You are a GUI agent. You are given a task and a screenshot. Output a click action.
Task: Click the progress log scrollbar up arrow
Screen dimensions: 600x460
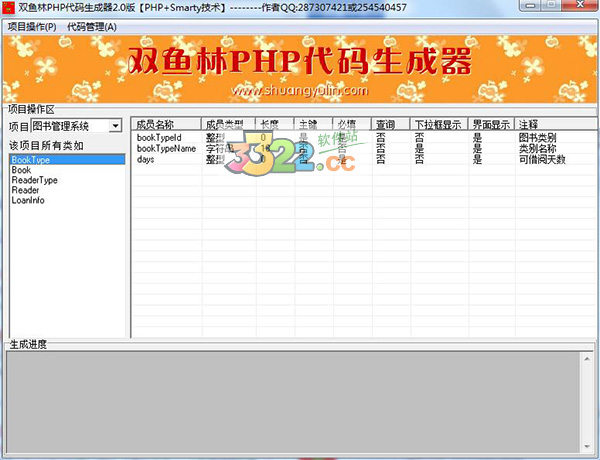587,359
